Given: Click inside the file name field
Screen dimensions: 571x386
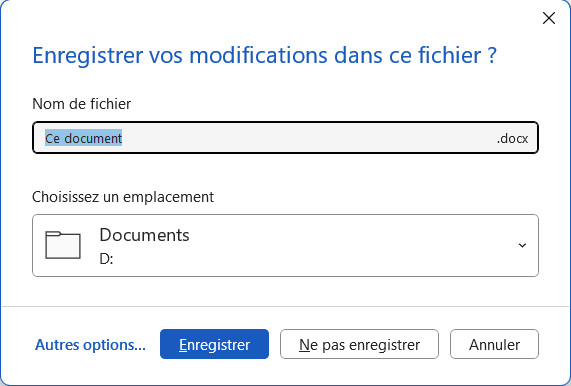Looking at the screenshot, I should coord(285,138).
